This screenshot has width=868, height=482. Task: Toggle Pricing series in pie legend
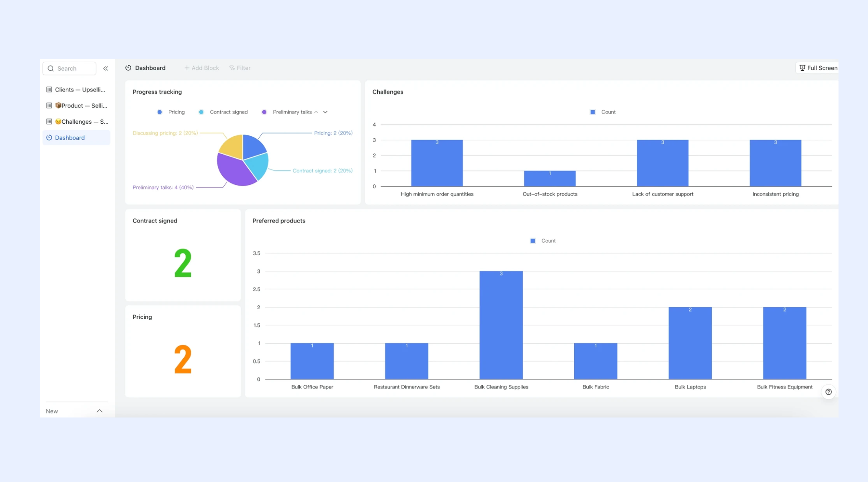[171, 112]
